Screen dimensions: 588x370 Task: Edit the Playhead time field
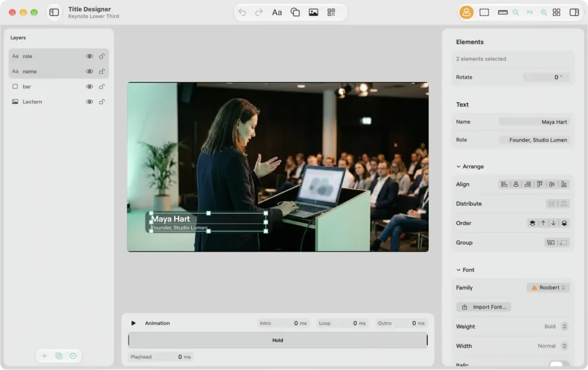(x=161, y=357)
